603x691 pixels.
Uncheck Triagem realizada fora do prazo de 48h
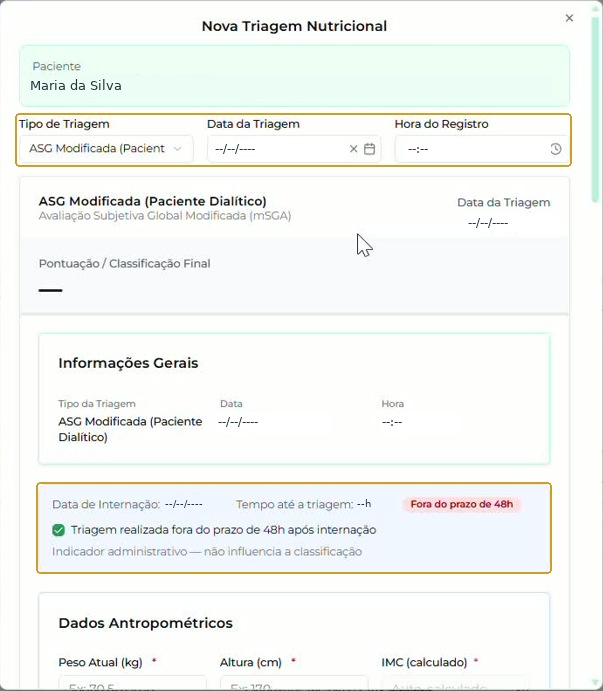(58, 530)
